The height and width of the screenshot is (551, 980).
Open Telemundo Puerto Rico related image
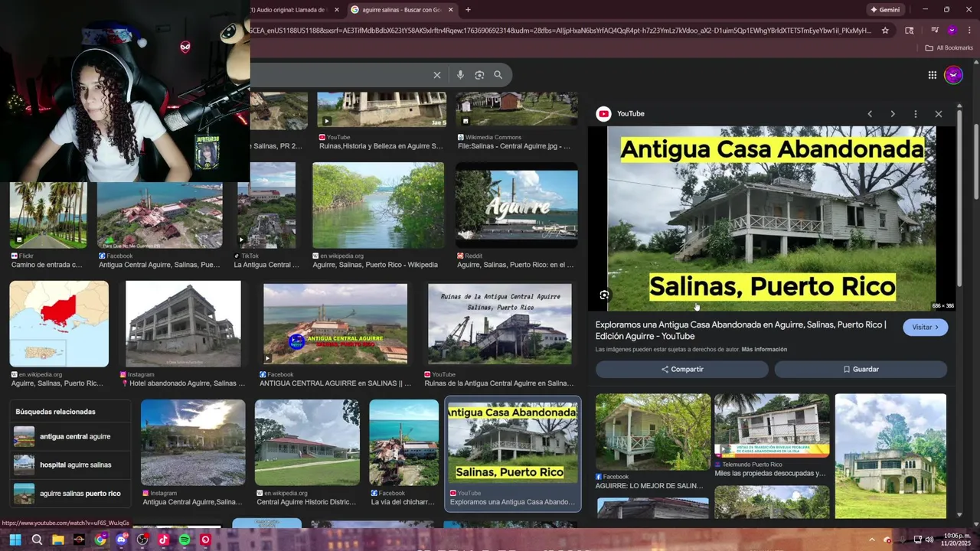(x=772, y=425)
